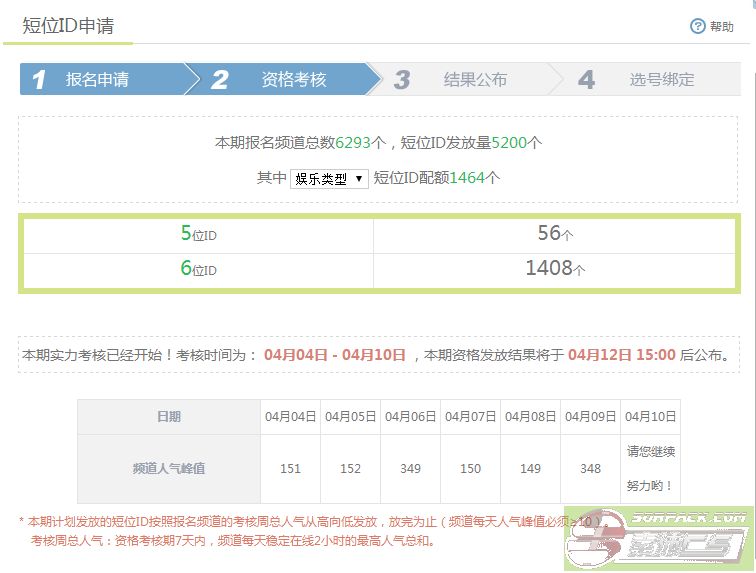This screenshot has width=756, height=573.
Task: Click the 04月06日 column header
Action: pos(410,417)
